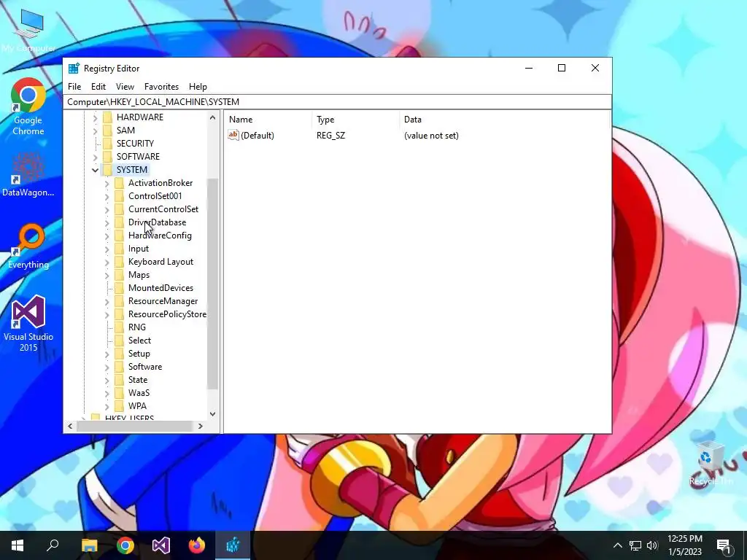This screenshot has width=747, height=560.
Task: Select the SYSTEM folder icon
Action: (108, 169)
